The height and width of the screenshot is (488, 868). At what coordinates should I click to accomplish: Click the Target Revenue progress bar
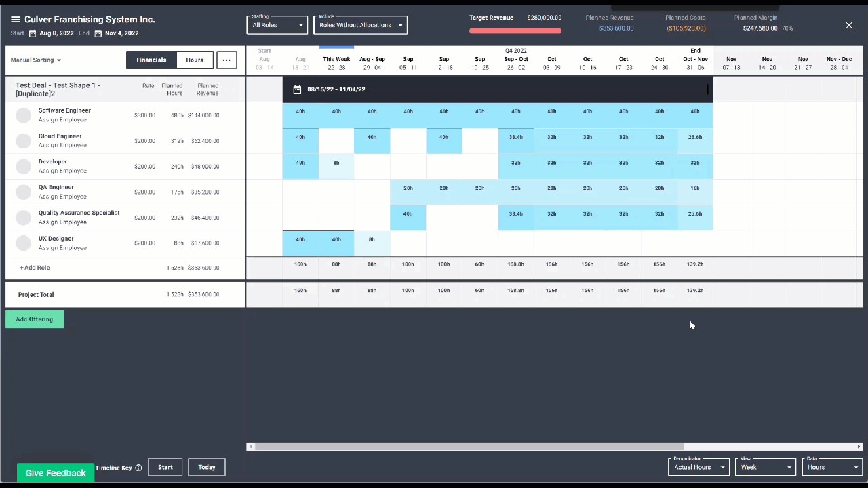coord(515,30)
